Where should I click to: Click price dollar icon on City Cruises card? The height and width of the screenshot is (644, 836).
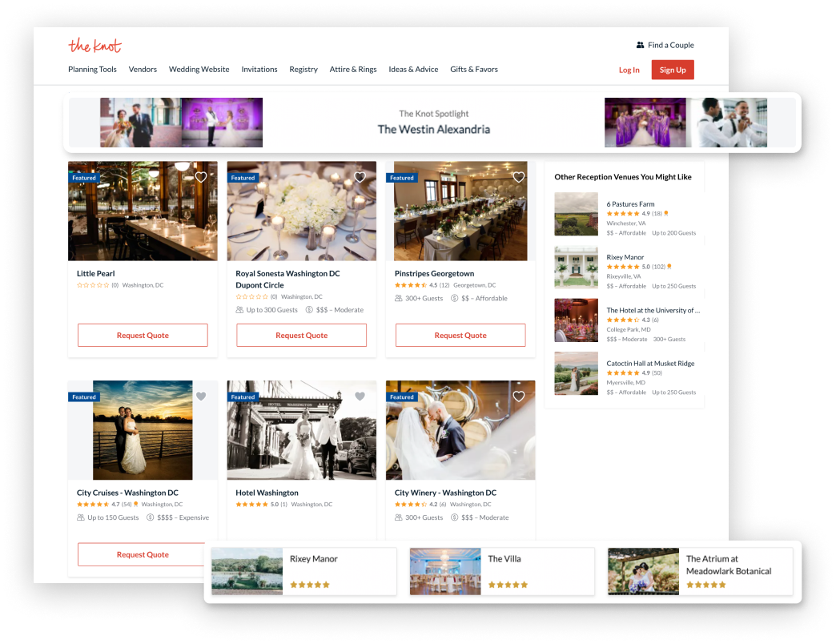coord(151,517)
